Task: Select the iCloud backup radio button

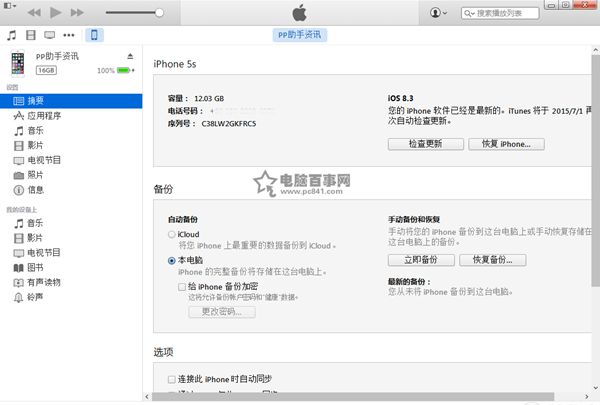Action: (x=171, y=234)
